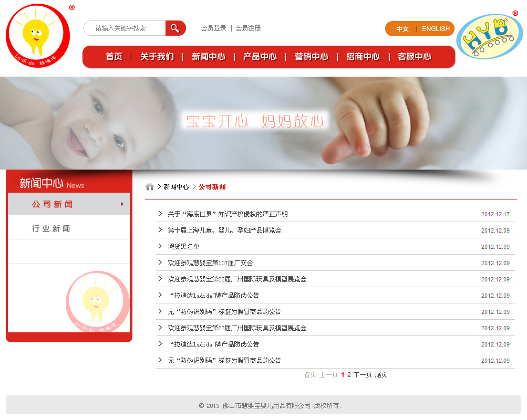Click the faded sun watermark in sidebar
Viewport: 527px width, 420px height.
coord(98,302)
